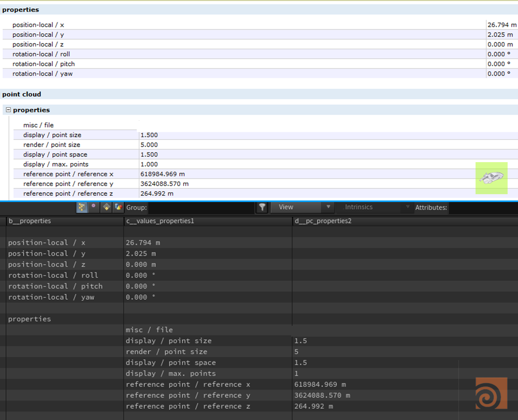
Task: Click spreadsheet cell '26.794 m'
Action: 208,243
